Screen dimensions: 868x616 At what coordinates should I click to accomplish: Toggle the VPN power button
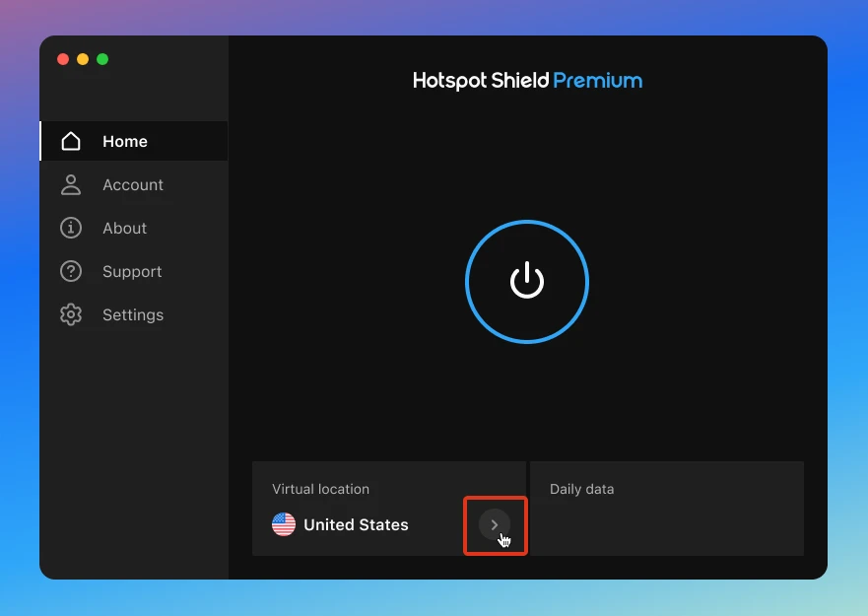[x=527, y=282]
